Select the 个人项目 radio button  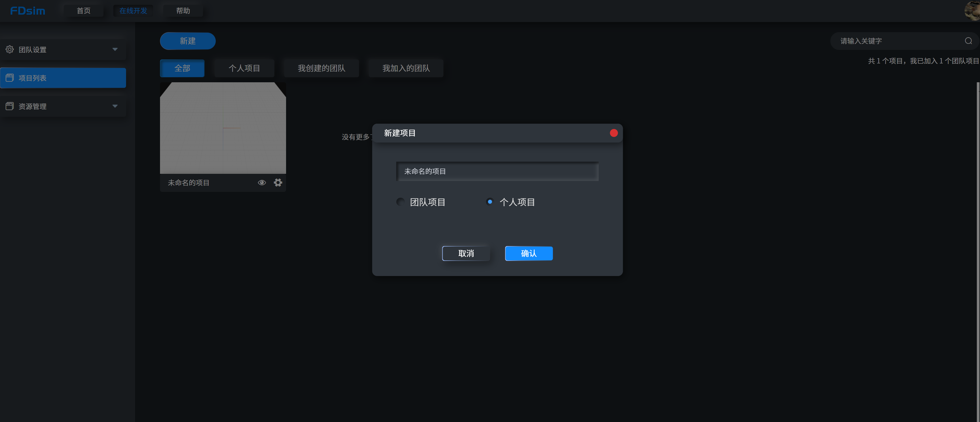[x=490, y=202]
